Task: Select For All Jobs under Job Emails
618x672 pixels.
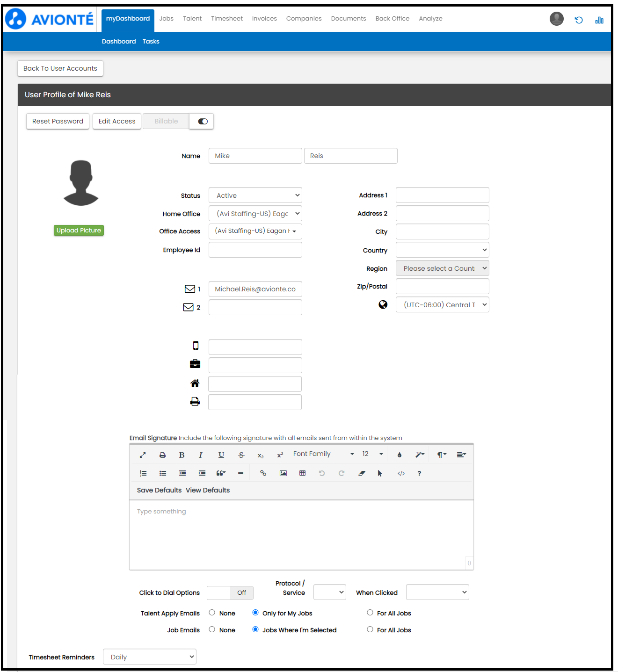Action: [x=370, y=629]
